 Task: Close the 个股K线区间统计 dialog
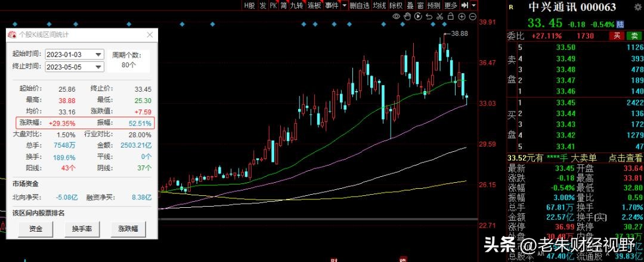pos(150,35)
